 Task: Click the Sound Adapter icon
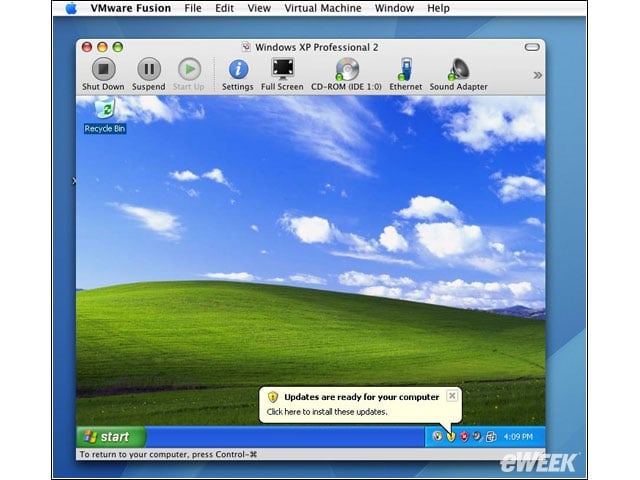point(458,74)
